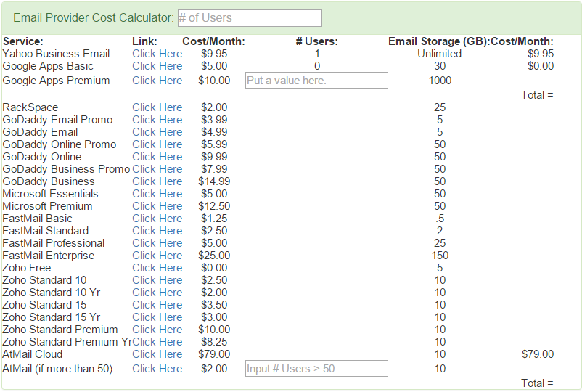Open the GoDaddy Business Promo Click Here link
Viewport: 582px width, 392px height.
pos(157,169)
